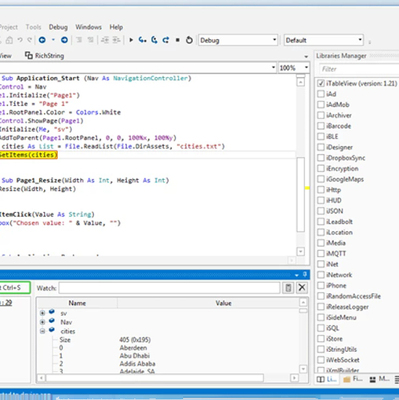This screenshot has height=400, width=399.
Task: Uncheck the iTableView library checkbox
Action: click(321, 83)
